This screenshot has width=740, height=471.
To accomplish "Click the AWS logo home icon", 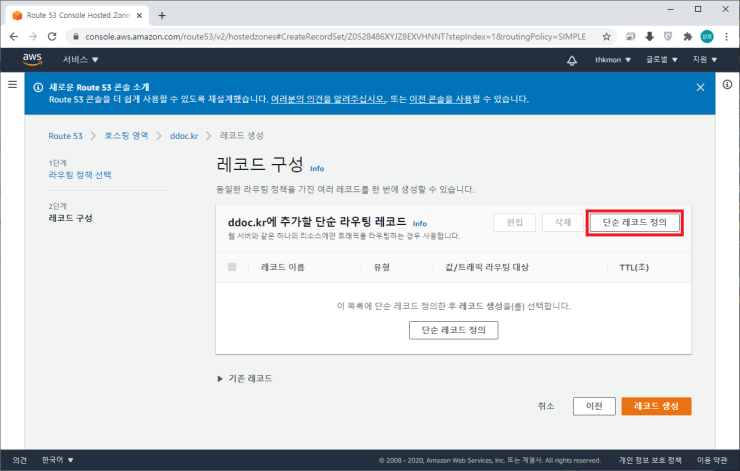I will point(32,60).
